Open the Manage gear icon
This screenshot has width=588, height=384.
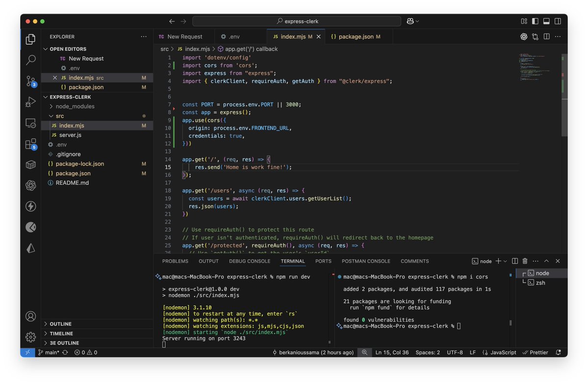30,337
